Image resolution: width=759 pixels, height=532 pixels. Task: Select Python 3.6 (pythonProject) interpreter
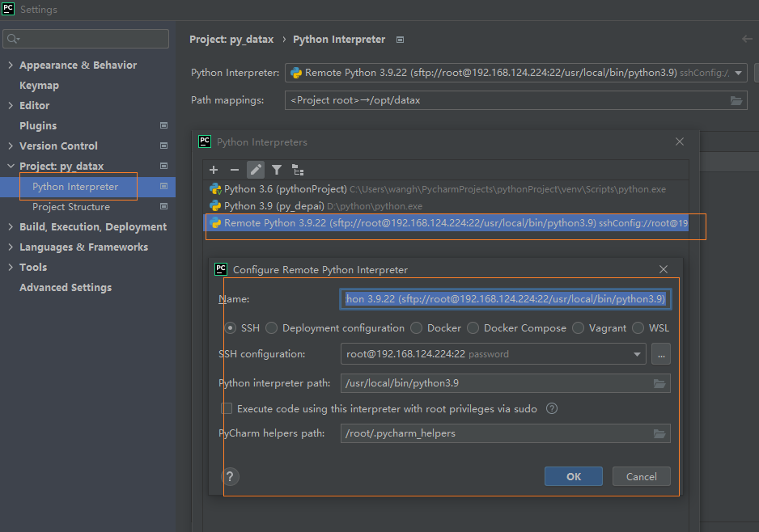446,189
